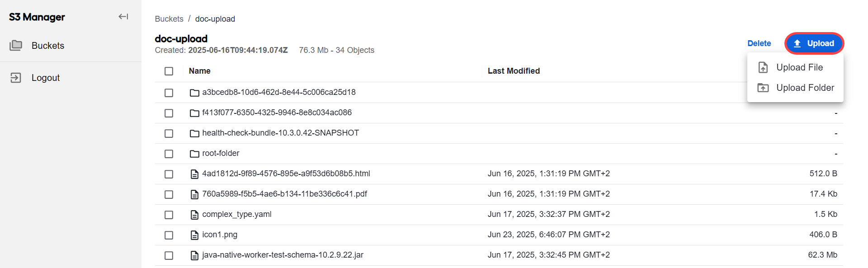
Task: Collapse the S3 Manager sidebar arrow icon
Action: pyautogui.click(x=123, y=17)
